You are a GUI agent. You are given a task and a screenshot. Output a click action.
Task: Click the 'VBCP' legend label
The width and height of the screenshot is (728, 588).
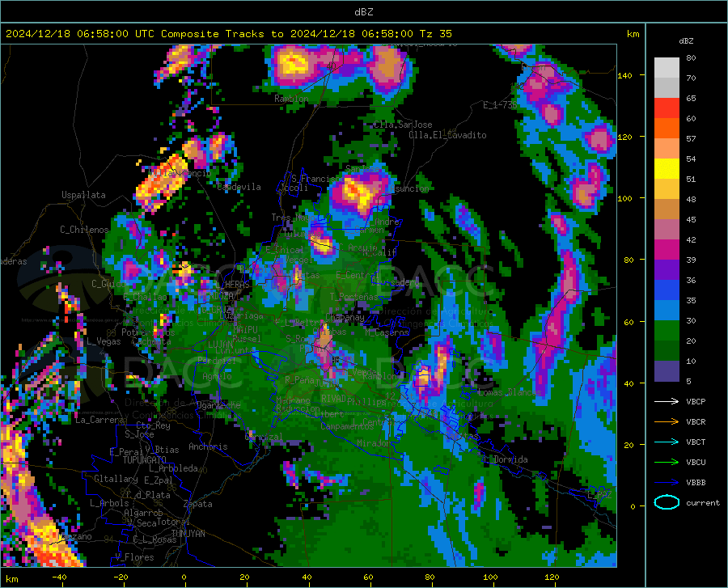pyautogui.click(x=696, y=401)
